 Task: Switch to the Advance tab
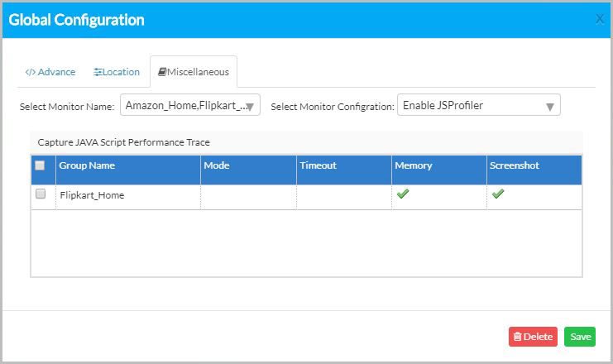click(x=50, y=72)
